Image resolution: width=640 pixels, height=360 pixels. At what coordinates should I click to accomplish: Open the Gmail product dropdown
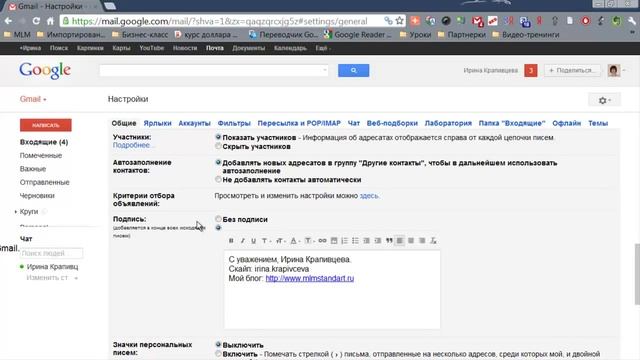click(33, 99)
